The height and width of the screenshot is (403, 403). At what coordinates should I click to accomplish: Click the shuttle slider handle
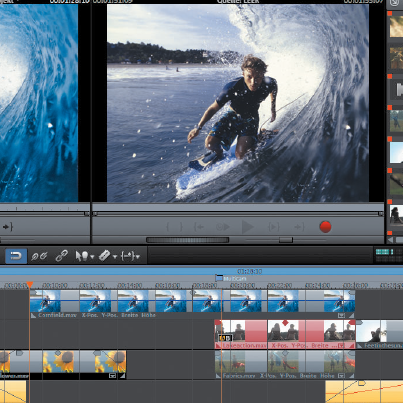coord(286,240)
